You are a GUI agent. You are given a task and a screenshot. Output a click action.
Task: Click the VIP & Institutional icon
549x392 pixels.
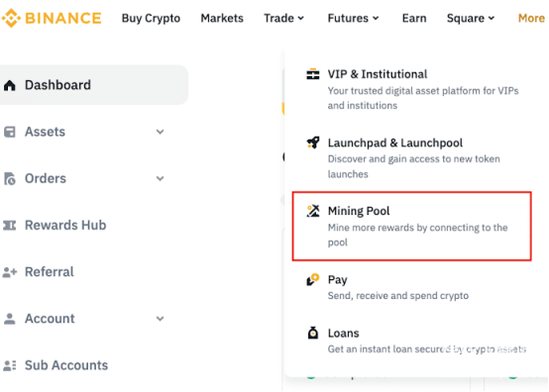[x=313, y=74]
